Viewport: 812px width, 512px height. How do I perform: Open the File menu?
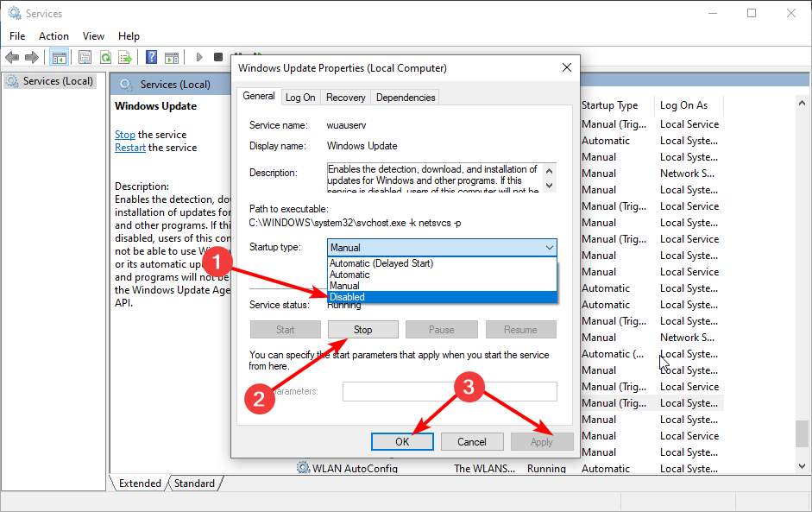tap(17, 36)
